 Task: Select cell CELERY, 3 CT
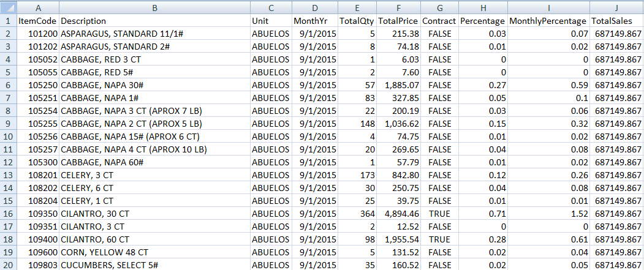click(155, 175)
